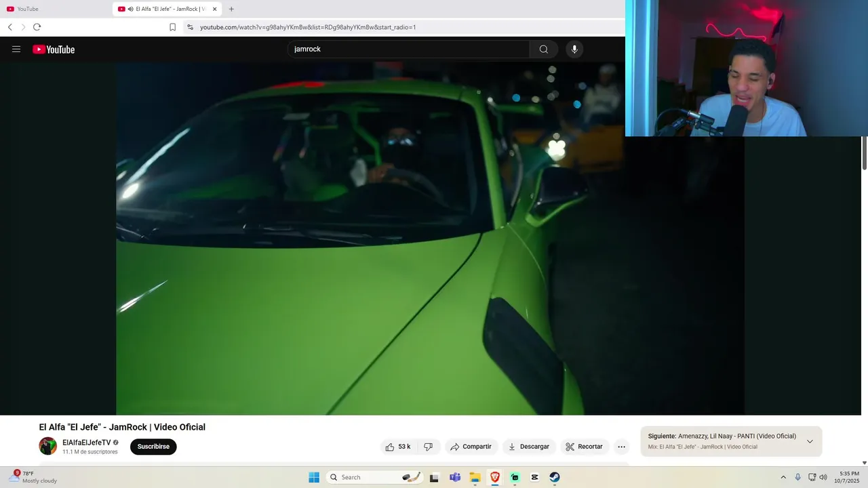
Task: Click the scrollbar down arrow
Action: tap(864, 463)
